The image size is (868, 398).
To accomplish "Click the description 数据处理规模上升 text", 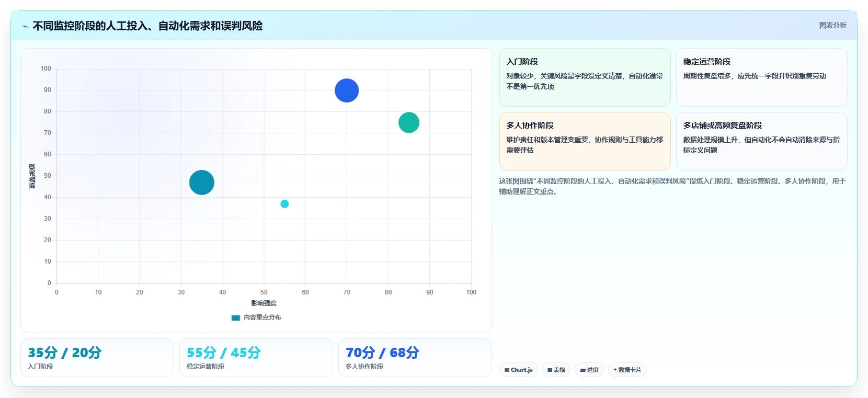I will 761,145.
